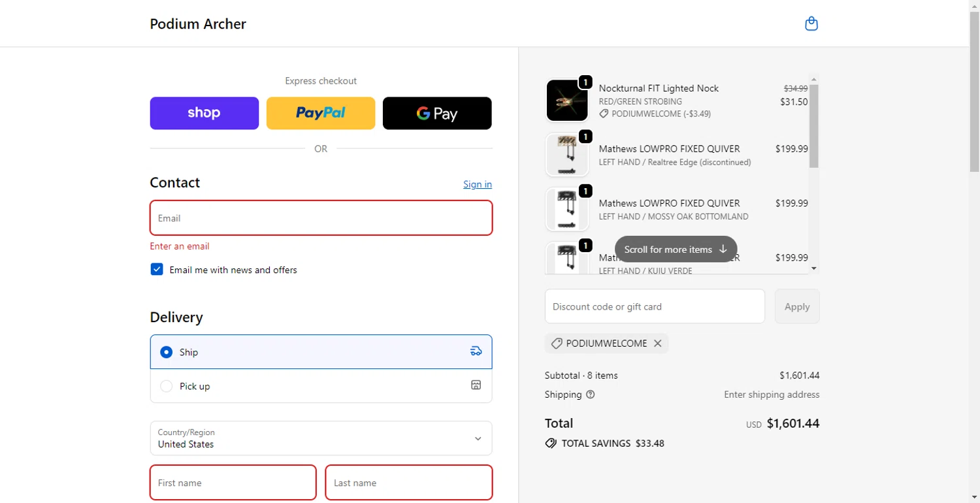Click the total savings tag icon
The height and width of the screenshot is (503, 980).
click(551, 444)
